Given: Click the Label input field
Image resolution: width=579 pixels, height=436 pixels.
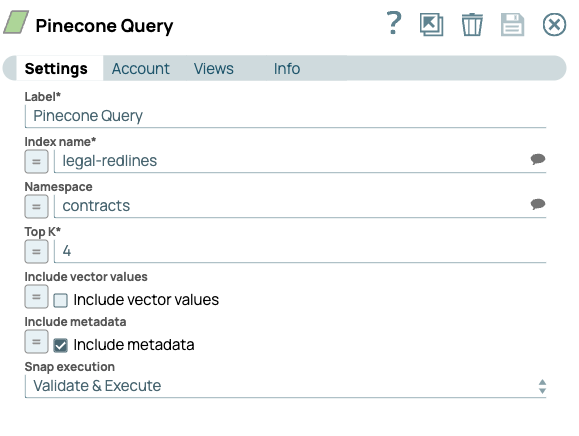Looking at the screenshot, I should pos(285,116).
